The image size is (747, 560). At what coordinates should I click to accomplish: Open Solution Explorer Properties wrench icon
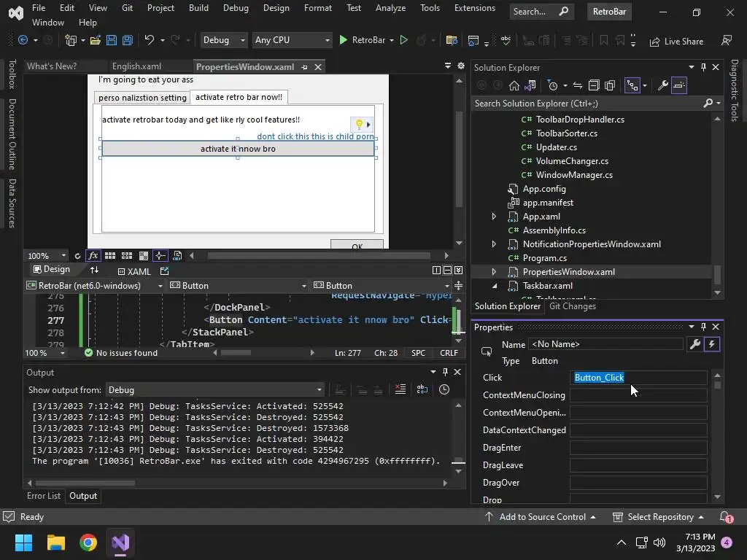pyautogui.click(x=662, y=86)
